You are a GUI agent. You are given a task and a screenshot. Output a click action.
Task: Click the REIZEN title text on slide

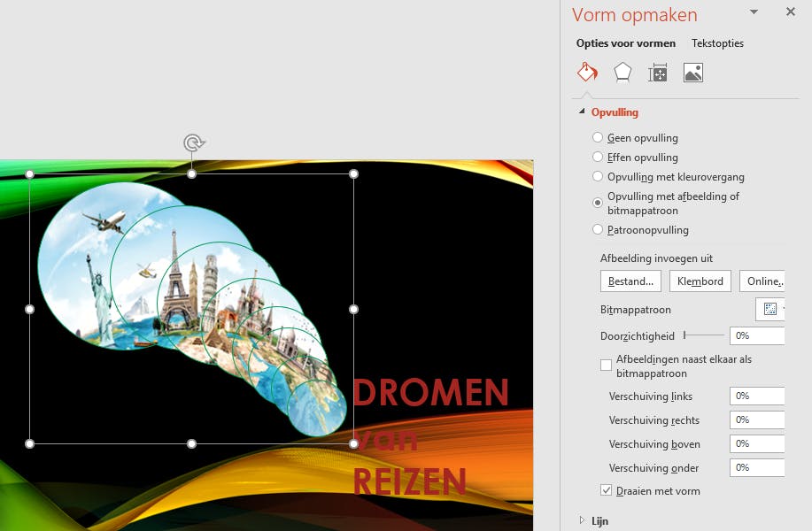point(410,481)
